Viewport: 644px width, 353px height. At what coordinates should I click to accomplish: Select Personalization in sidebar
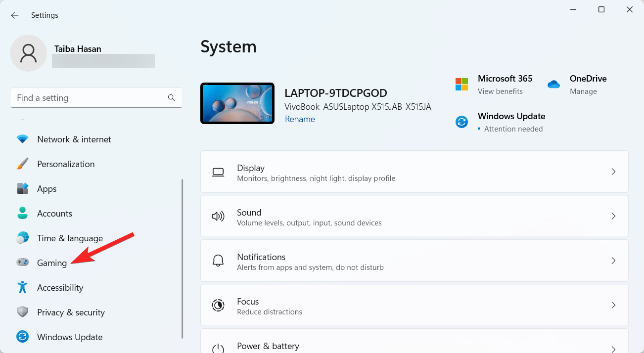pyautogui.click(x=66, y=164)
